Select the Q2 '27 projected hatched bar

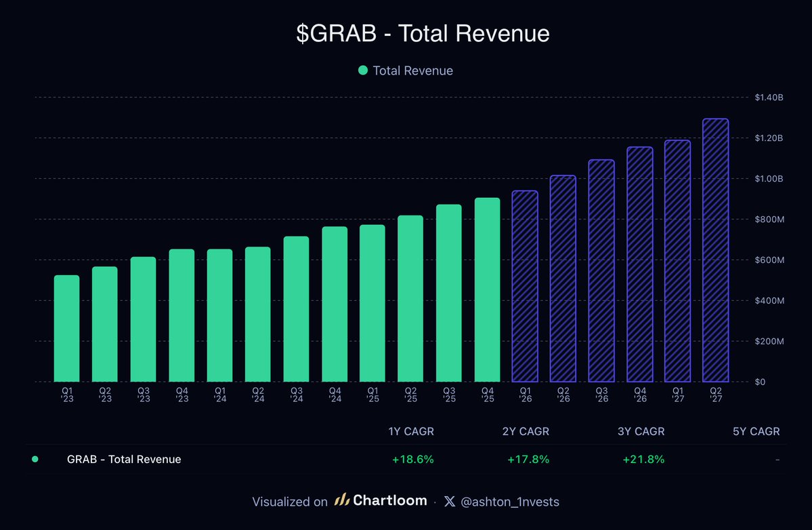(x=716, y=250)
